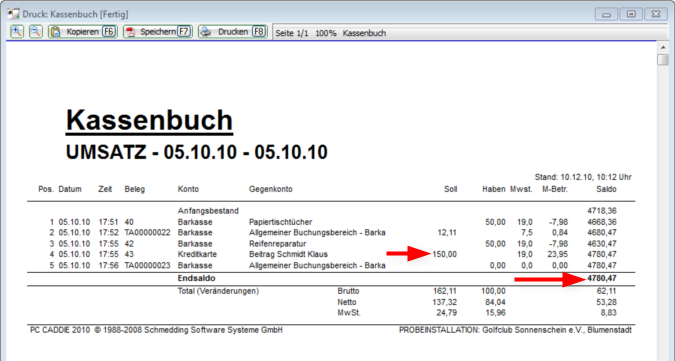This screenshot has width=675, height=361.
Task: Click the PROBEINSTALLATION Golfclub Sonnenschein footer
Action: [515, 330]
